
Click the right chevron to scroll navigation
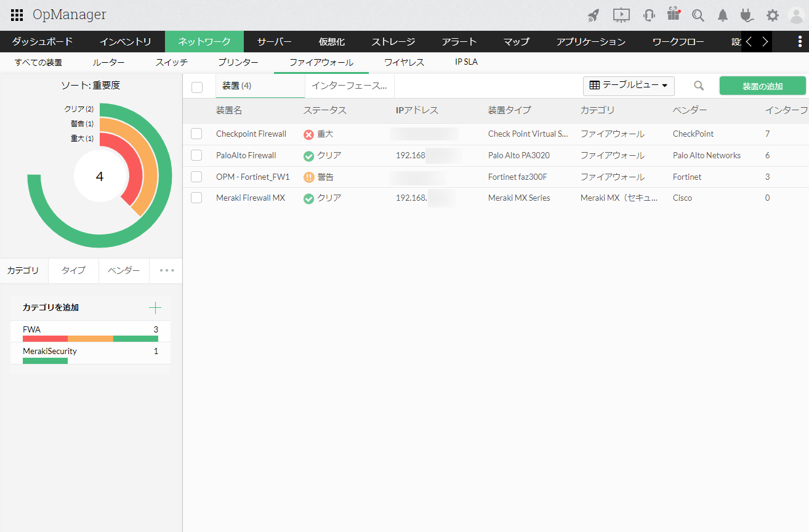point(765,42)
